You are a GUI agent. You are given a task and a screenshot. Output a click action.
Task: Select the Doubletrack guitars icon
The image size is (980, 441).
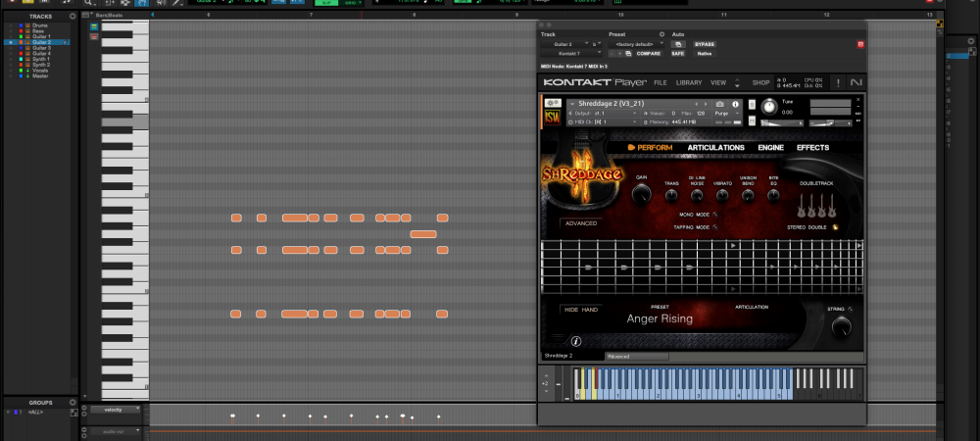[x=815, y=206]
